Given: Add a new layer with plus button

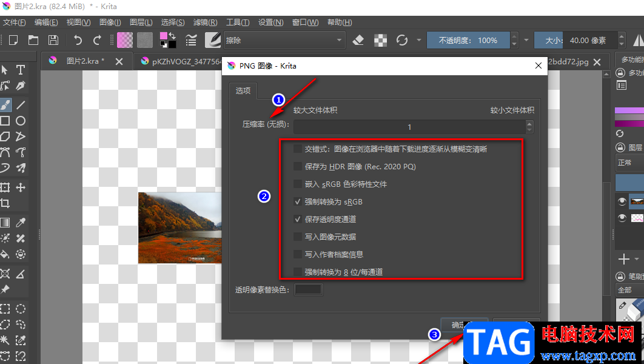Looking at the screenshot, I should 623,259.
